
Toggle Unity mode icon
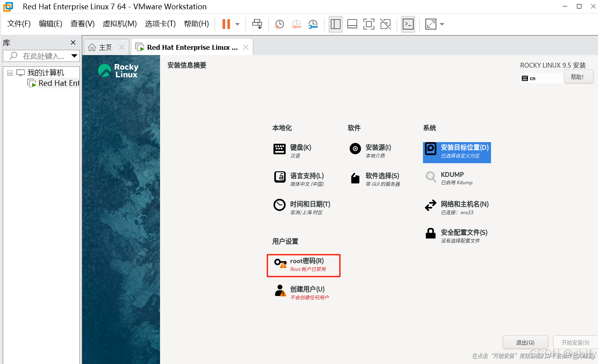pos(385,24)
